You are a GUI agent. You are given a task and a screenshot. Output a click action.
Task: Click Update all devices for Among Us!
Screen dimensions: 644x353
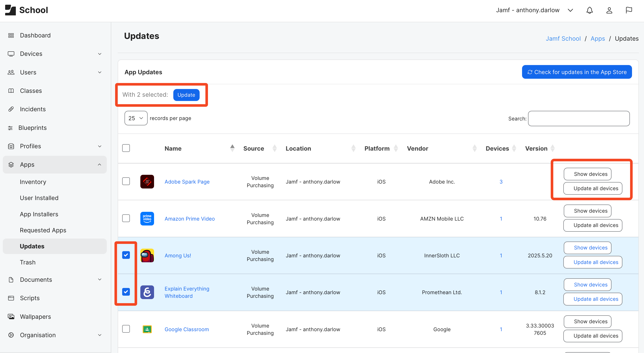coord(593,262)
